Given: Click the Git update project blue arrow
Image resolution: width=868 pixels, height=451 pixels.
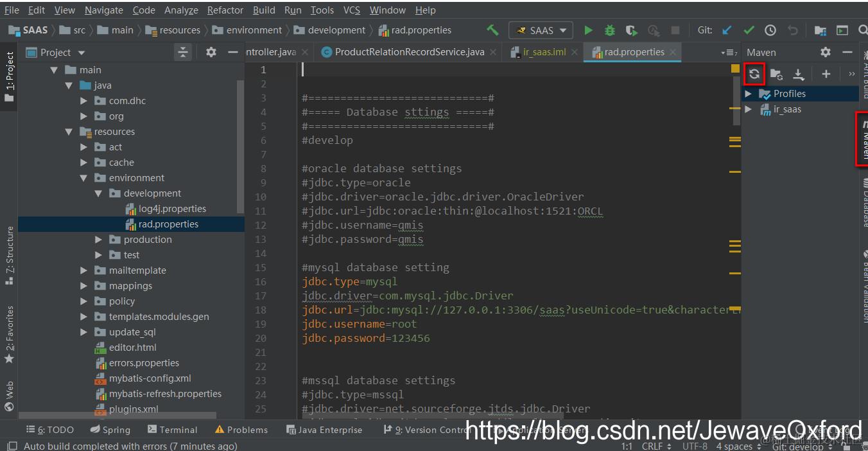Looking at the screenshot, I should point(727,30).
